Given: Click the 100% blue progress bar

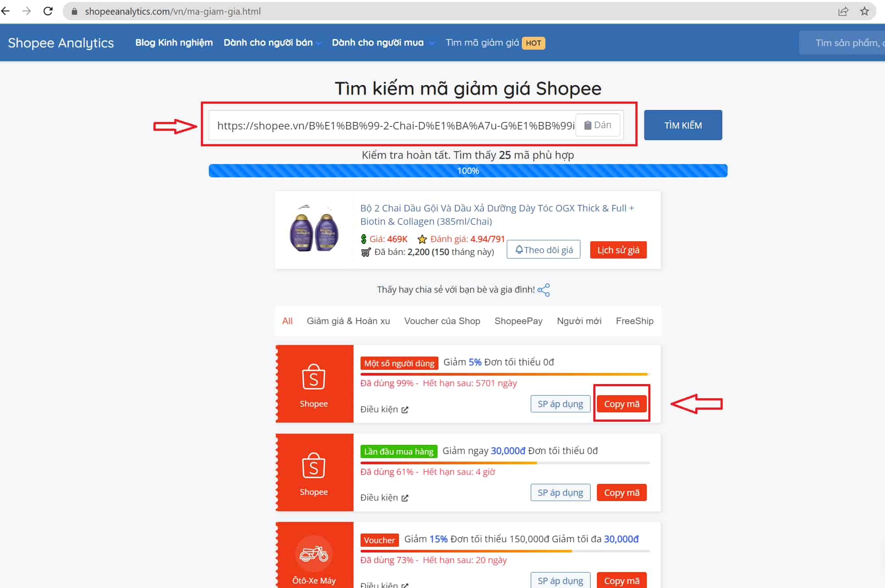Looking at the screenshot, I should 468,171.
